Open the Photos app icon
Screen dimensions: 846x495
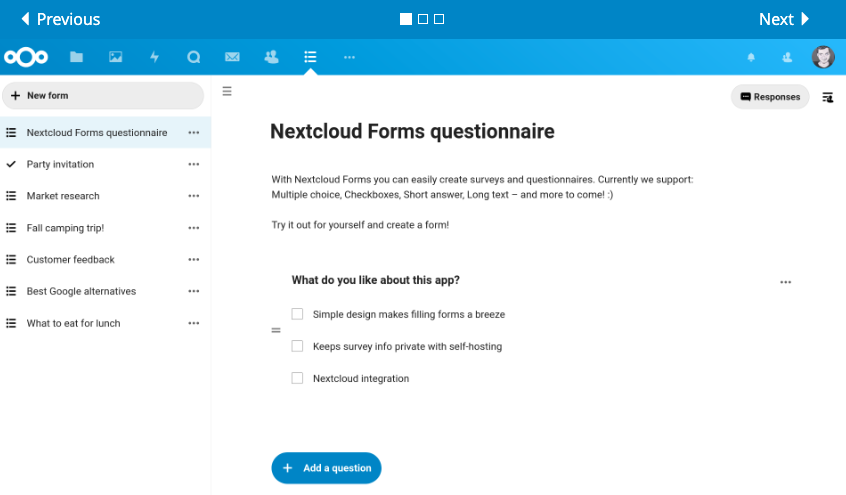point(115,57)
